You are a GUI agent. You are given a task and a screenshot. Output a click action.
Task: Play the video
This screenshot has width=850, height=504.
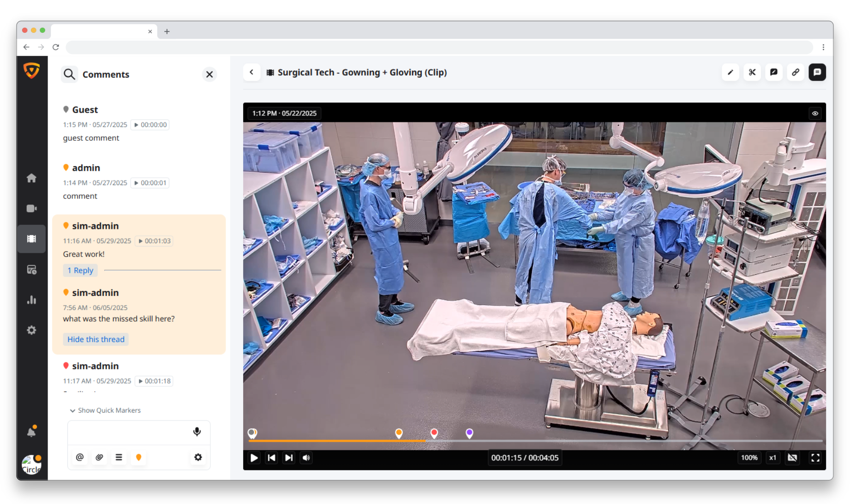(x=254, y=458)
